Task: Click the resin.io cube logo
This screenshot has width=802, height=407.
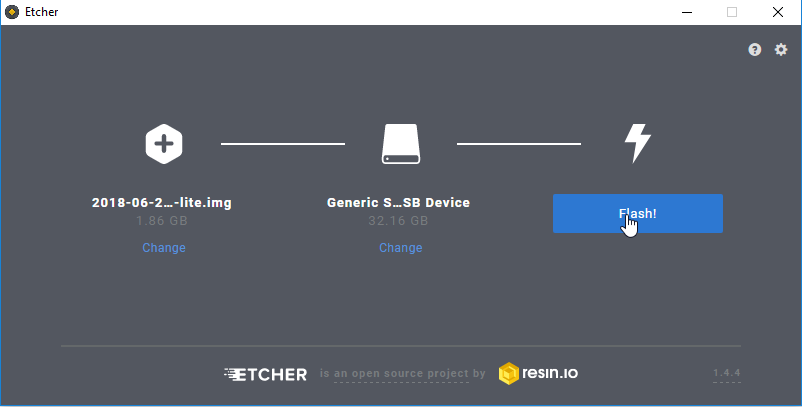Action: 508,373
